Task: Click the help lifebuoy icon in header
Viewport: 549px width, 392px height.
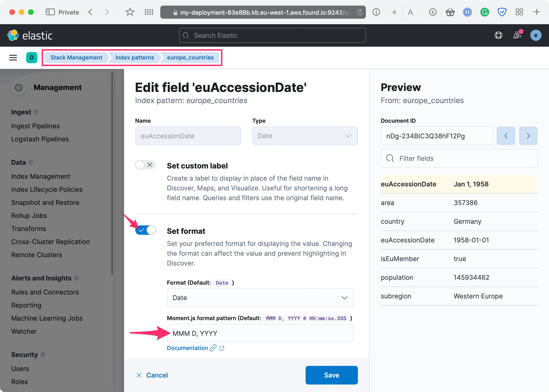Action: click(x=498, y=35)
